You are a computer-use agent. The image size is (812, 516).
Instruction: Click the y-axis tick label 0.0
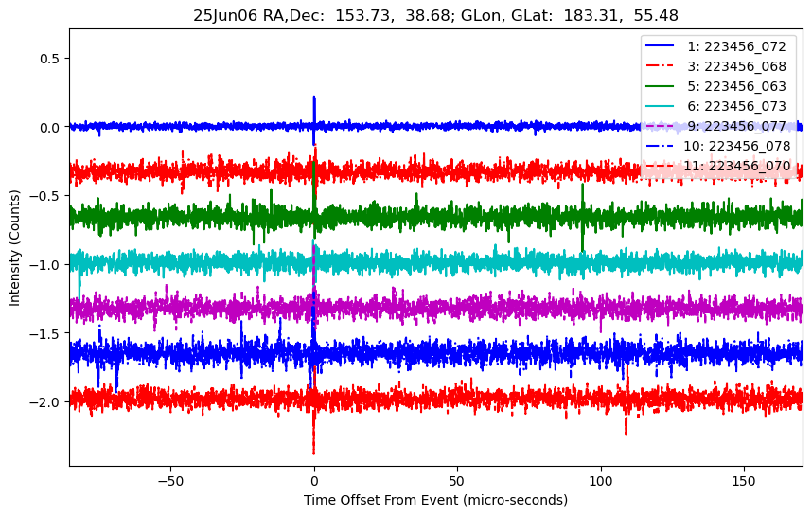51,128
